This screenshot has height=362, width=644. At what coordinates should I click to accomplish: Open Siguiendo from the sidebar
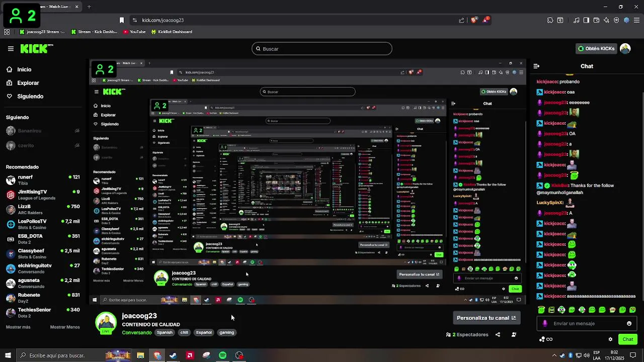click(x=25, y=96)
